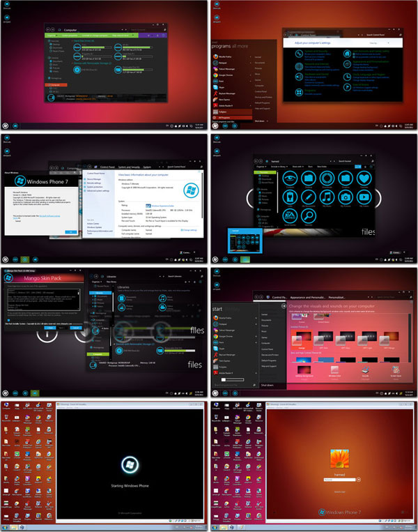Open Downloads ring icon in hamed window

pos(327,178)
